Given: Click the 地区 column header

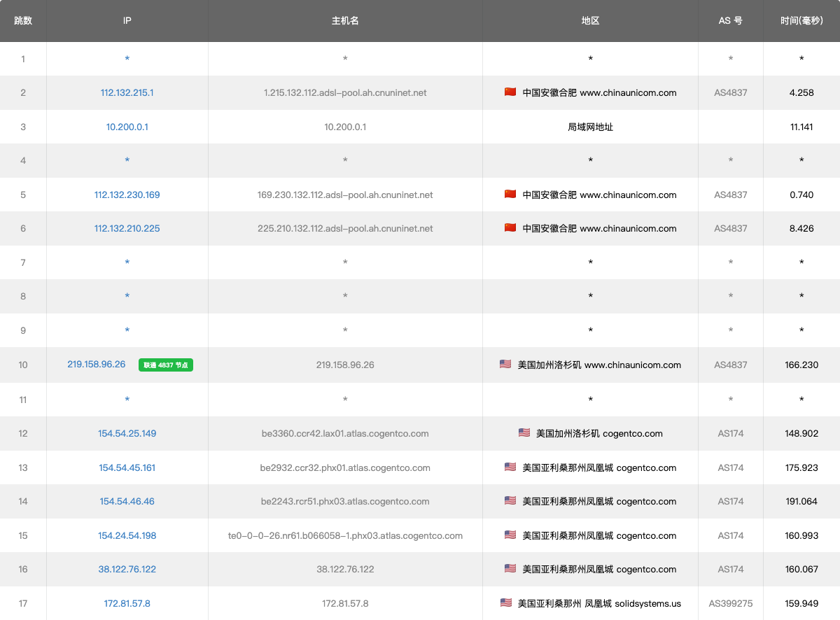Looking at the screenshot, I should tap(591, 21).
